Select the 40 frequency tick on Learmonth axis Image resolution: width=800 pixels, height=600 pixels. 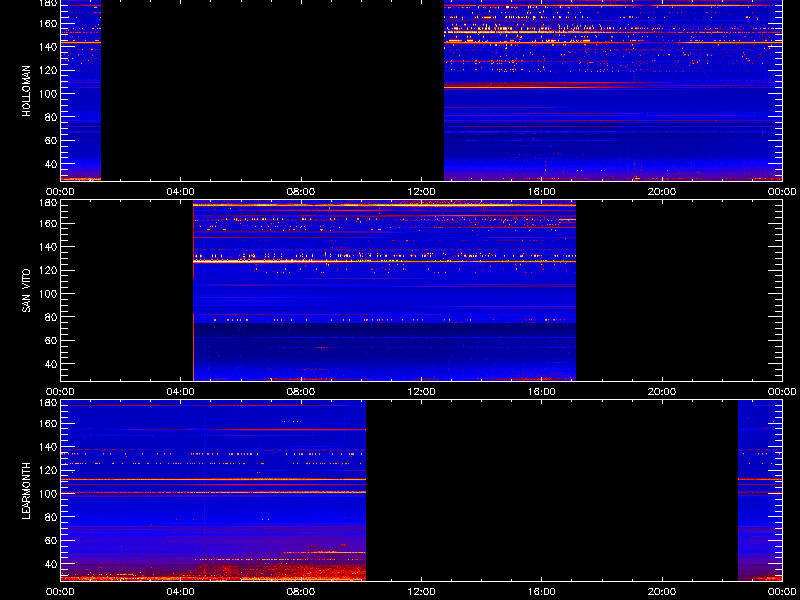click(52, 564)
